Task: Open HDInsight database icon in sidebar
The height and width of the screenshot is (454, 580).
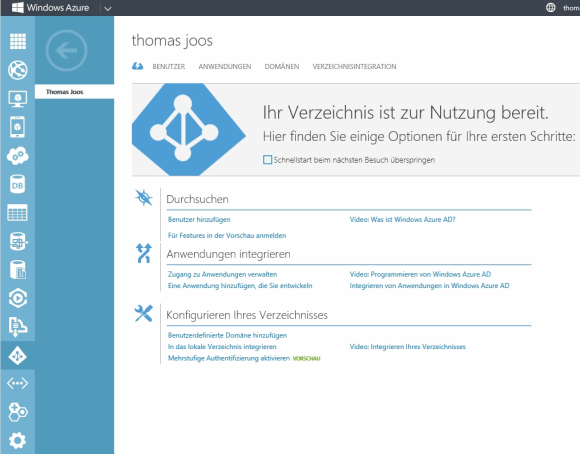Action: [18, 241]
